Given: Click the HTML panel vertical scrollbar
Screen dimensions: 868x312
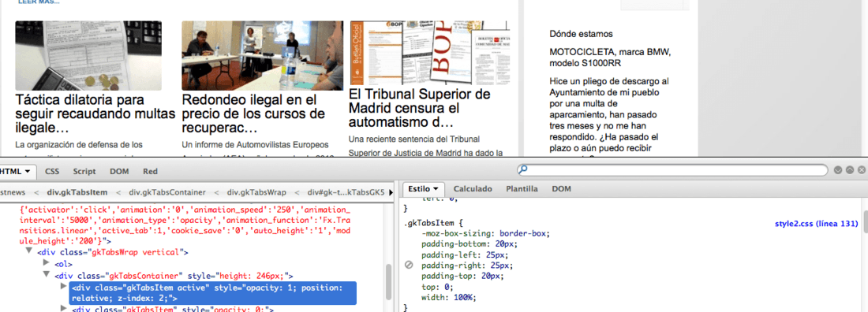Looking at the screenshot, I should (x=388, y=281).
